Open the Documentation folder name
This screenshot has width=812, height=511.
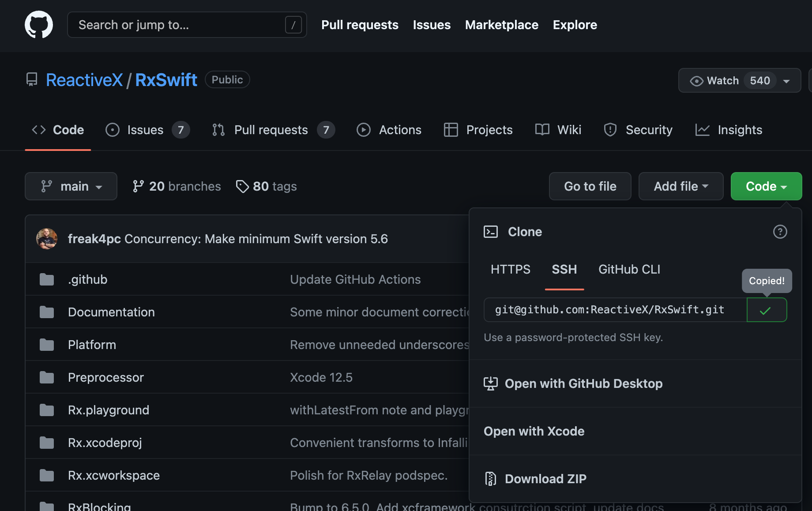[111, 312]
